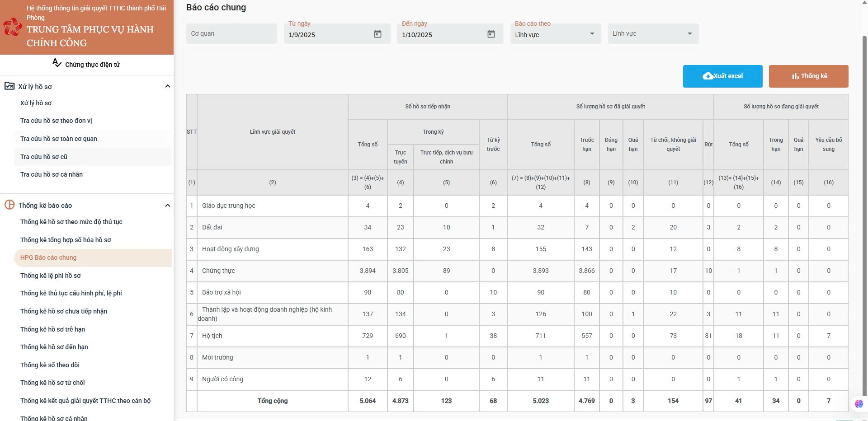Click the Thống kê báo cáo pie chart icon
The image size is (868, 421).
[x=9, y=205]
